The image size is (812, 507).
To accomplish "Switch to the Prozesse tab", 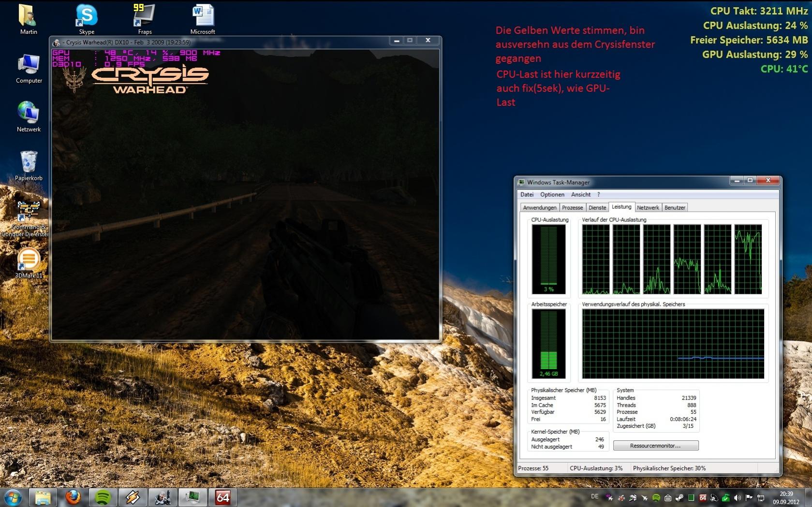I will click(x=573, y=208).
